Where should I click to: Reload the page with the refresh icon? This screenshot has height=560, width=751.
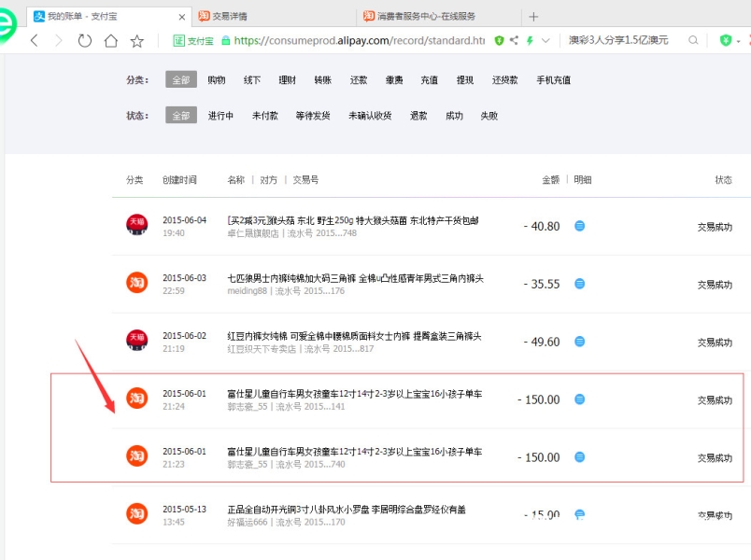tap(85, 41)
